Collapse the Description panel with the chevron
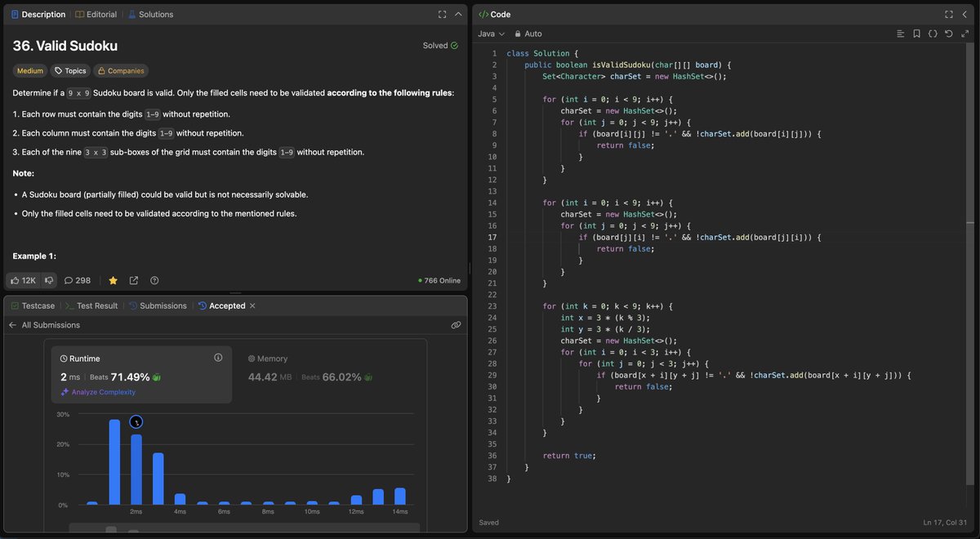980x539 pixels. click(459, 14)
